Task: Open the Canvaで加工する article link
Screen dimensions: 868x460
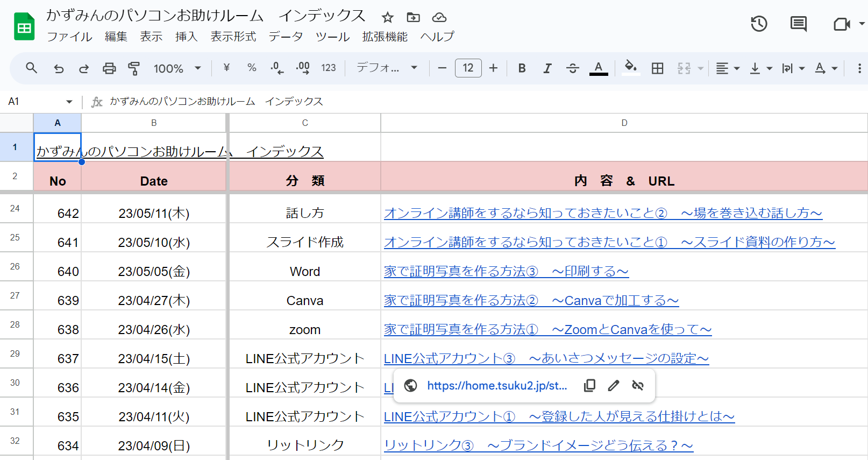Action: point(531,300)
